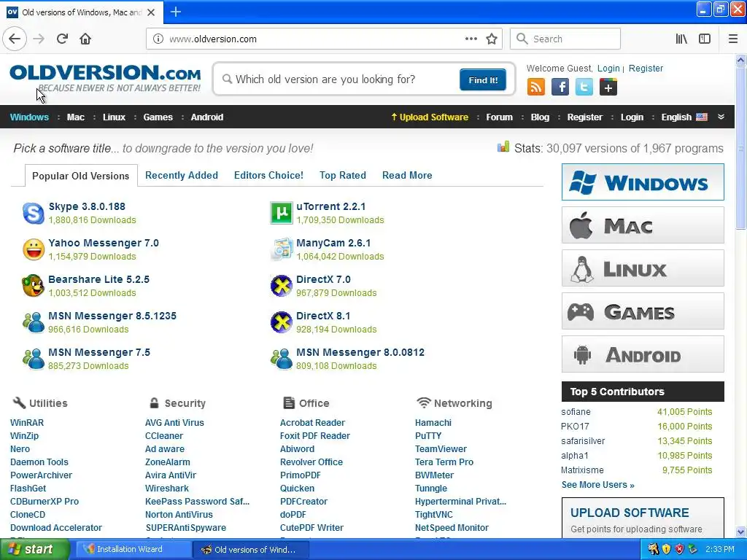Click the MSN Messenger 8.0.0812 icon

point(281,359)
